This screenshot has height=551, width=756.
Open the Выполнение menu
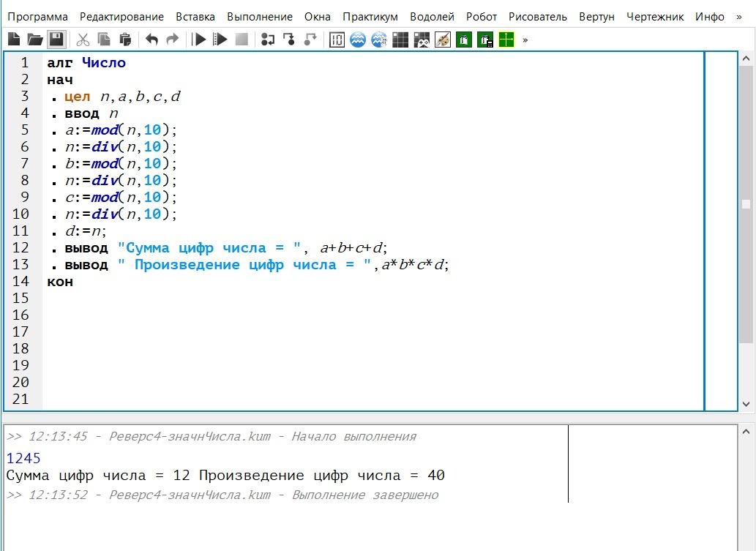click(260, 16)
